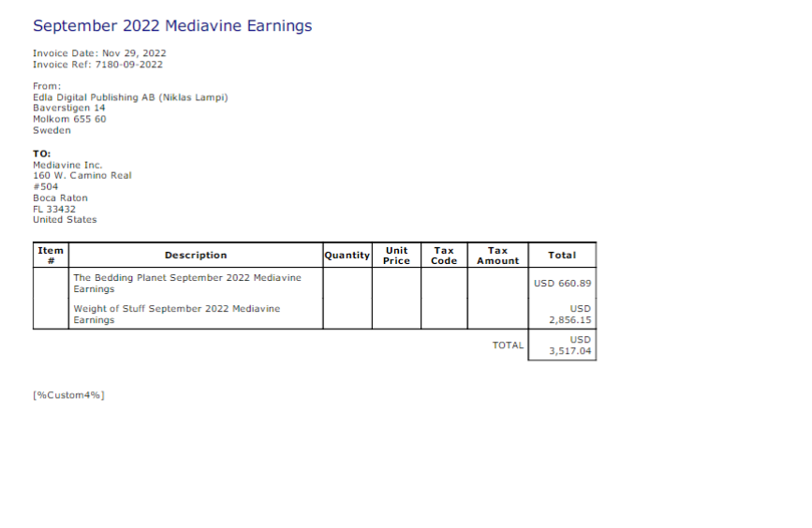Image resolution: width=812 pixels, height=528 pixels.
Task: Select 'The Bedding Planet September 2022' description
Action: 187,283
